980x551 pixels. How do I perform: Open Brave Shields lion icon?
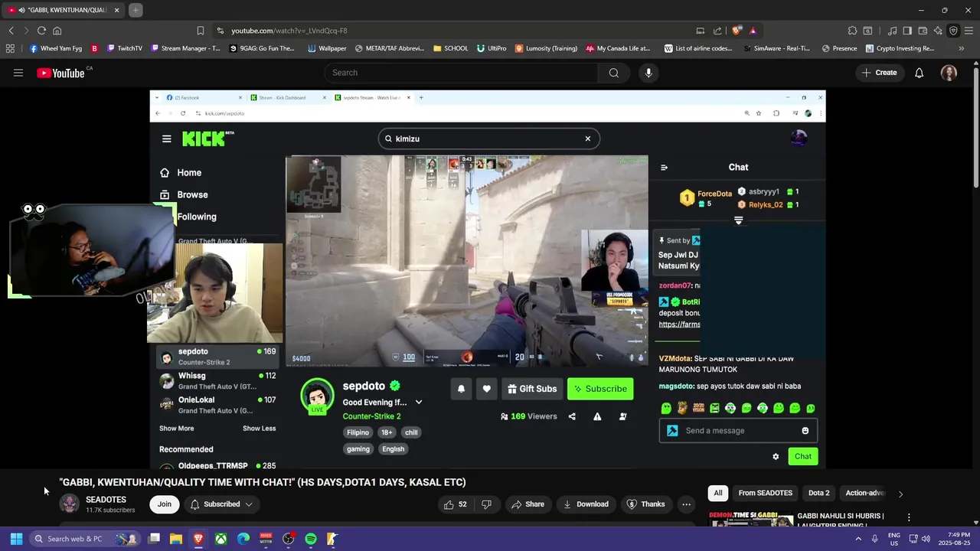tap(737, 31)
